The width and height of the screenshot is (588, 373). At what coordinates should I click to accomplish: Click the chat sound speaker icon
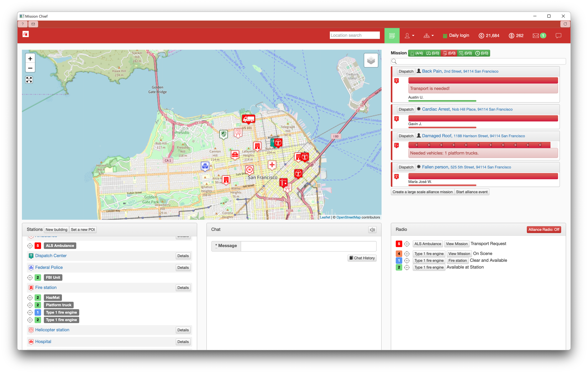pos(372,229)
